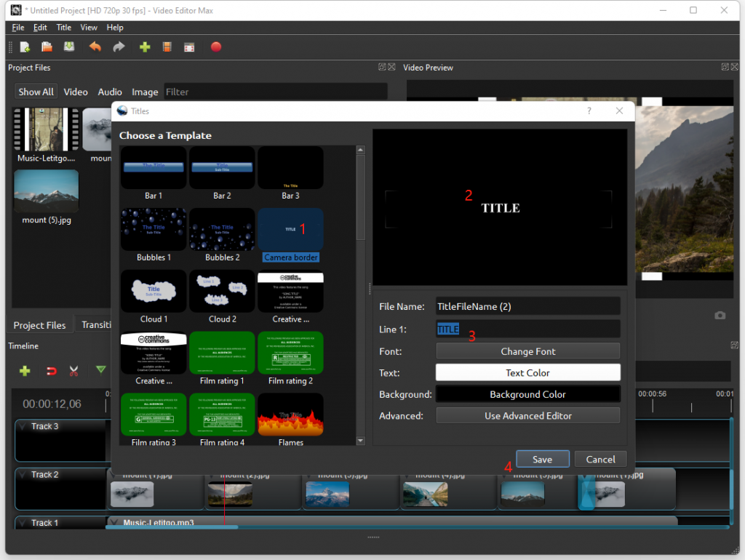Select the Music-Letitgo file thumbnail
This screenshot has width=745, height=560.
point(46,135)
